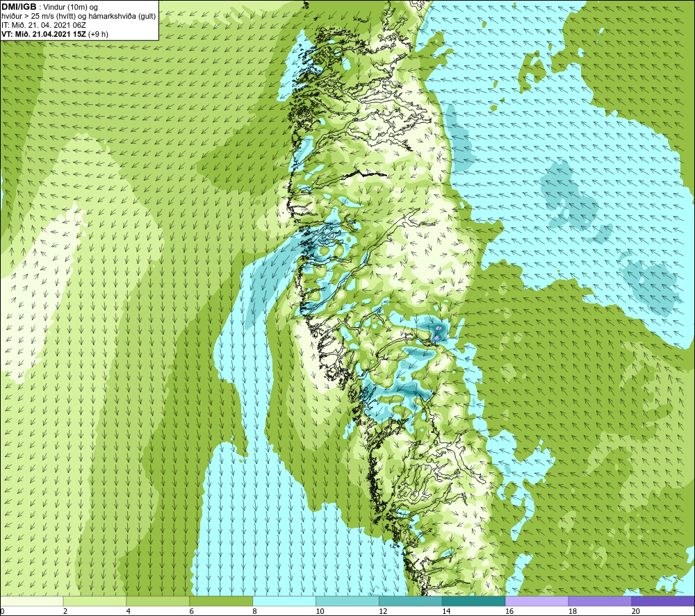Select the pale teal 10–12 m/s swatch

coord(347,601)
